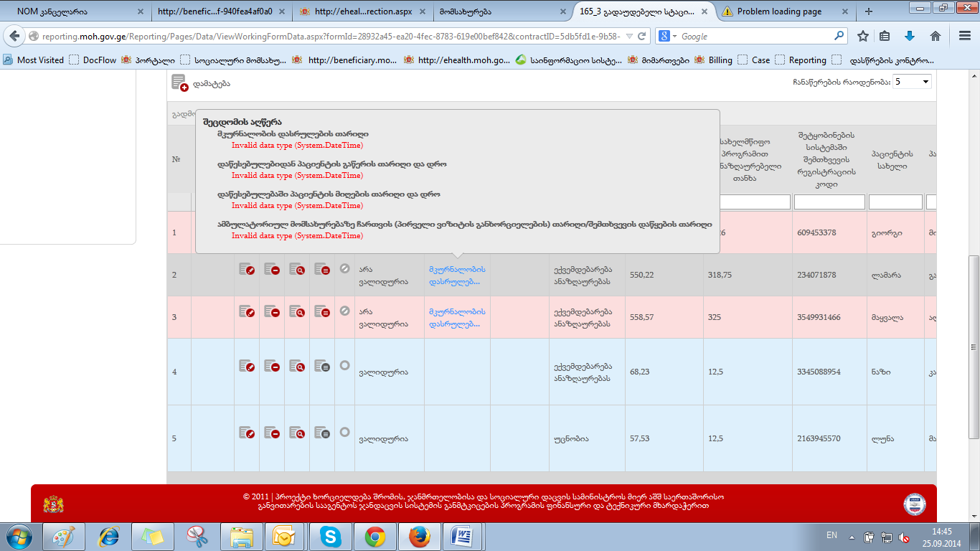
Task: Click the filter field under patient name column
Action: pyautogui.click(x=895, y=203)
